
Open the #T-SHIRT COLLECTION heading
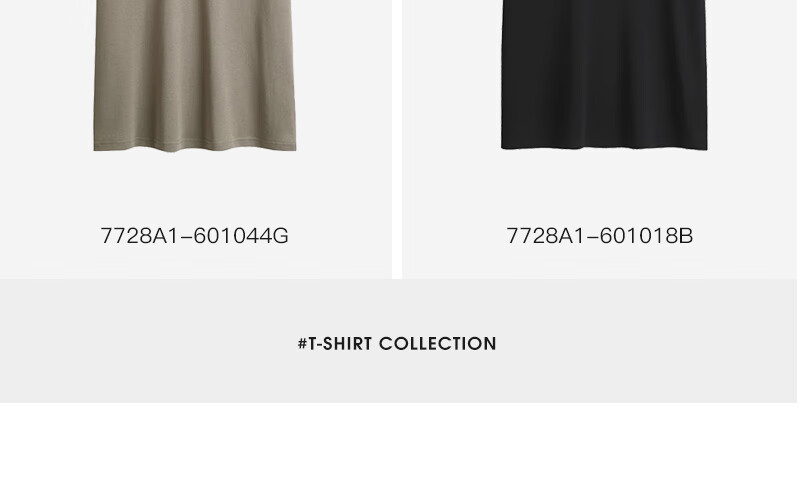click(x=397, y=343)
